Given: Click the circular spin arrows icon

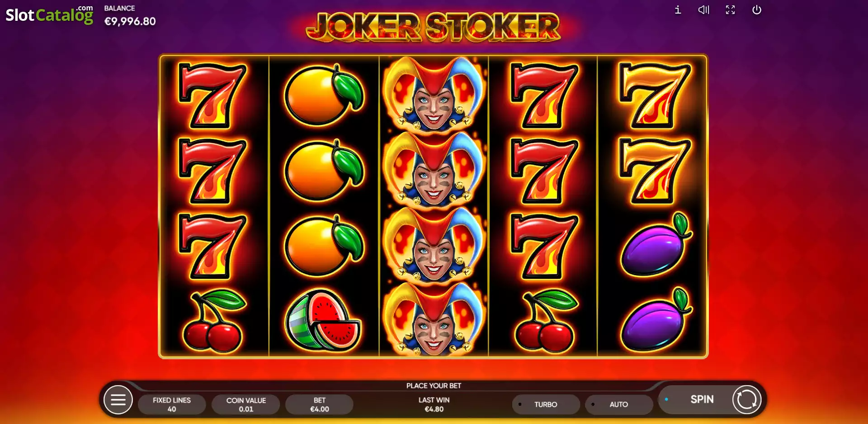Looking at the screenshot, I should click(x=747, y=400).
